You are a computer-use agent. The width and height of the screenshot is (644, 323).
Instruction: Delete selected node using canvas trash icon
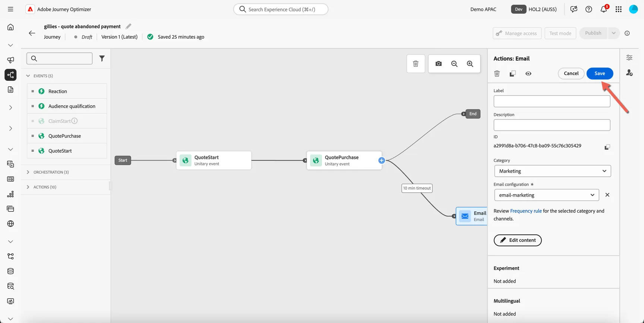pyautogui.click(x=416, y=64)
